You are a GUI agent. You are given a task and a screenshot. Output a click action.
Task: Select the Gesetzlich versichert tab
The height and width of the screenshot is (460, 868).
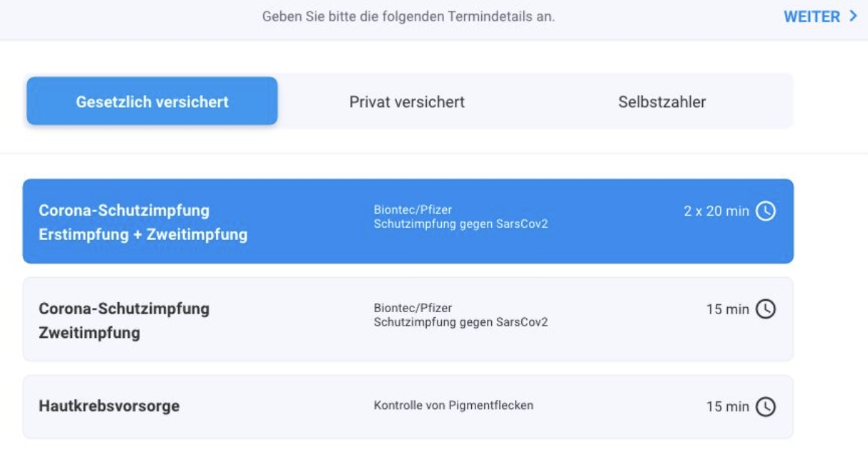click(152, 101)
